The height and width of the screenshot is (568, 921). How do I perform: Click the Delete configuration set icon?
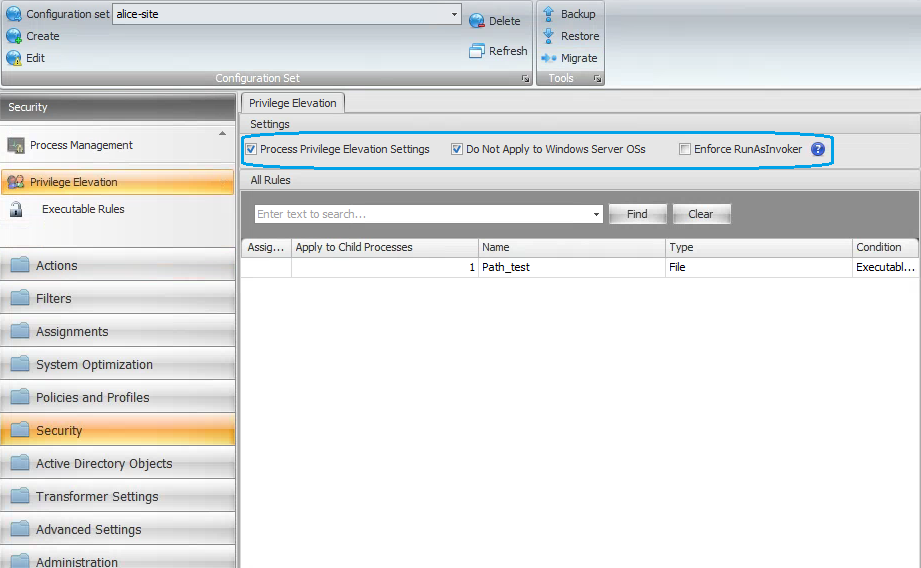(476, 21)
